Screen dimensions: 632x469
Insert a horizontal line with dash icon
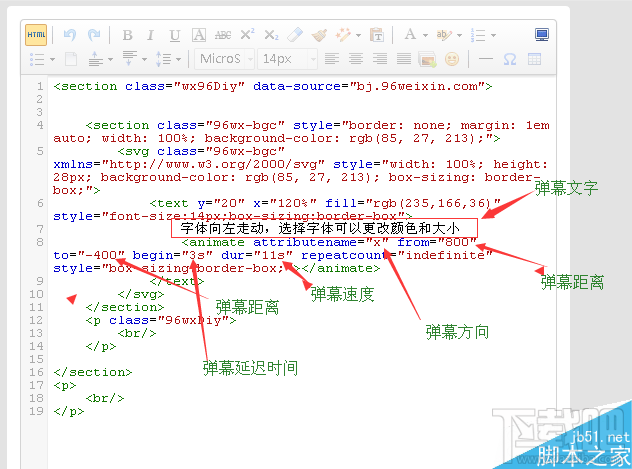[x=486, y=59]
